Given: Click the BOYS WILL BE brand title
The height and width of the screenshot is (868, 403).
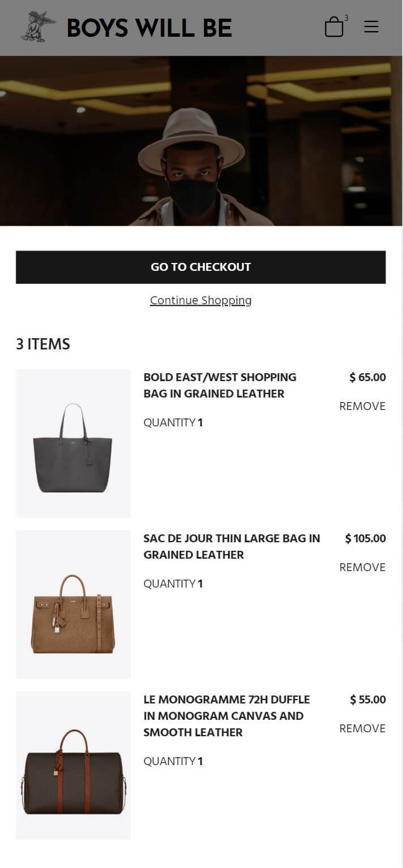Looking at the screenshot, I should pyautogui.click(x=149, y=28).
